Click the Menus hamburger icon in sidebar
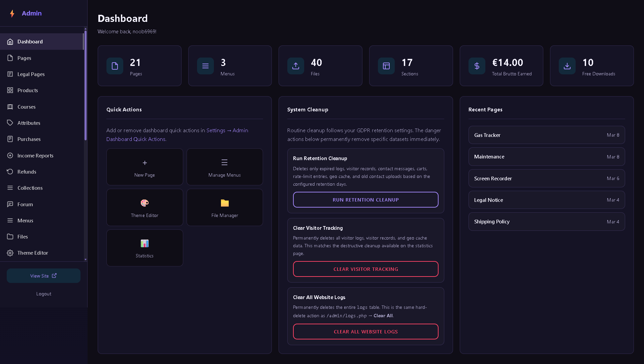 pyautogui.click(x=10, y=220)
